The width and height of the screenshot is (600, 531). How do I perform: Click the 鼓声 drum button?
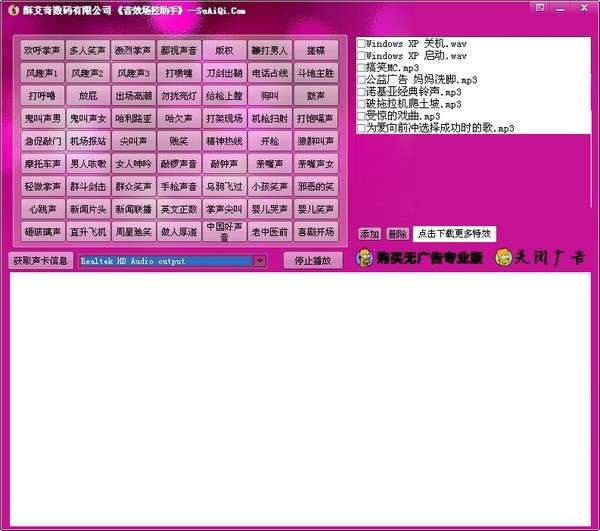(x=316, y=96)
